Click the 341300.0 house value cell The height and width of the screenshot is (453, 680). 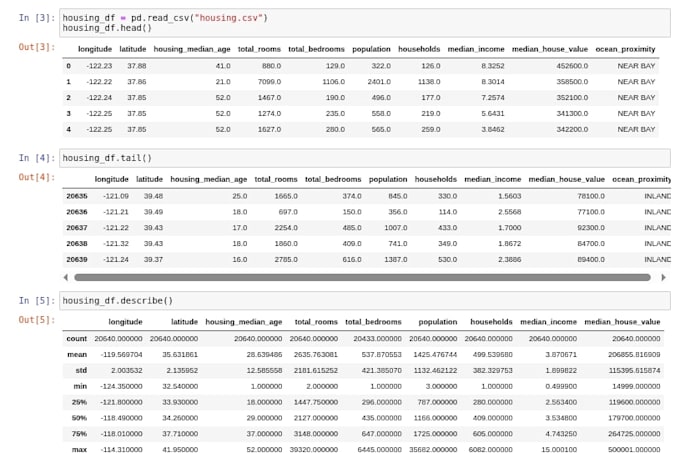click(572, 114)
